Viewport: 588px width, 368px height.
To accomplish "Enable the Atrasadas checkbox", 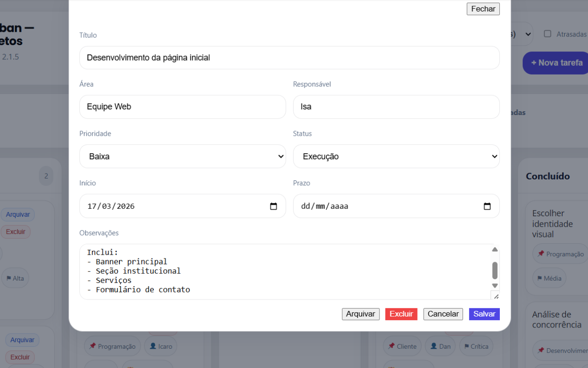I will click(547, 34).
